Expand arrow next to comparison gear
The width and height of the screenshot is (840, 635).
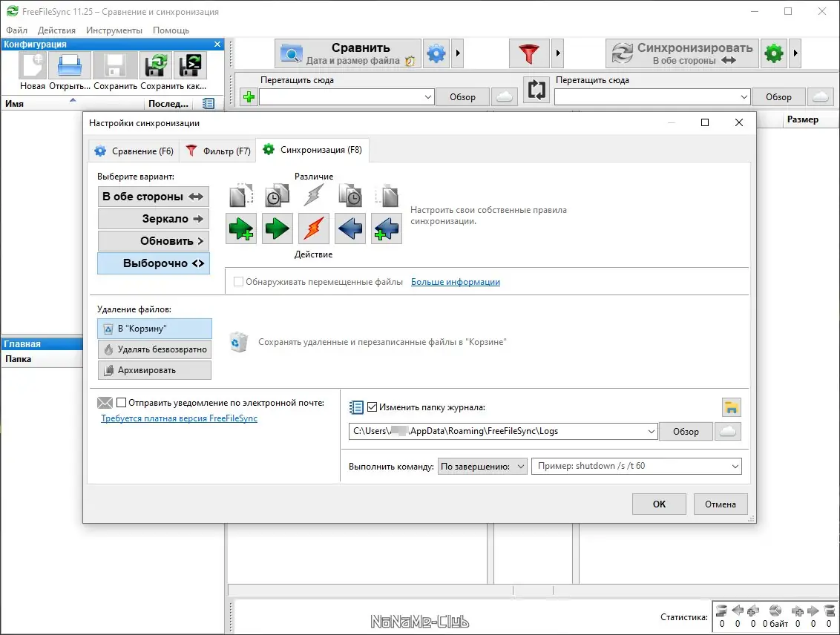click(x=458, y=53)
